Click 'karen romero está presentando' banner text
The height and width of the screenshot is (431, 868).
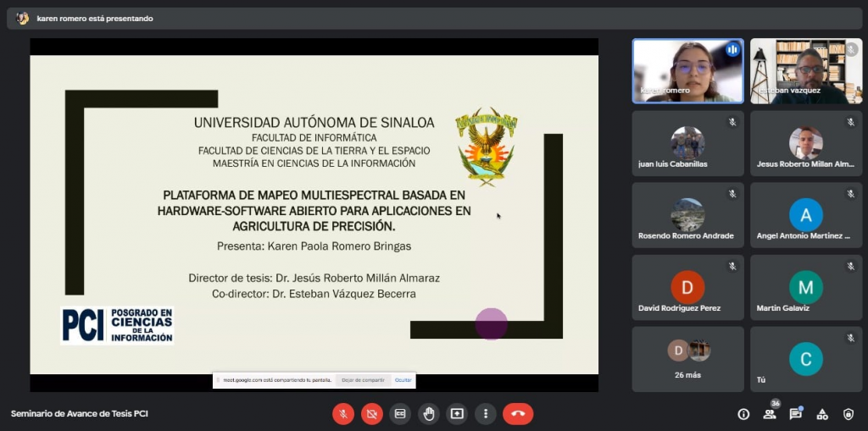(95, 19)
